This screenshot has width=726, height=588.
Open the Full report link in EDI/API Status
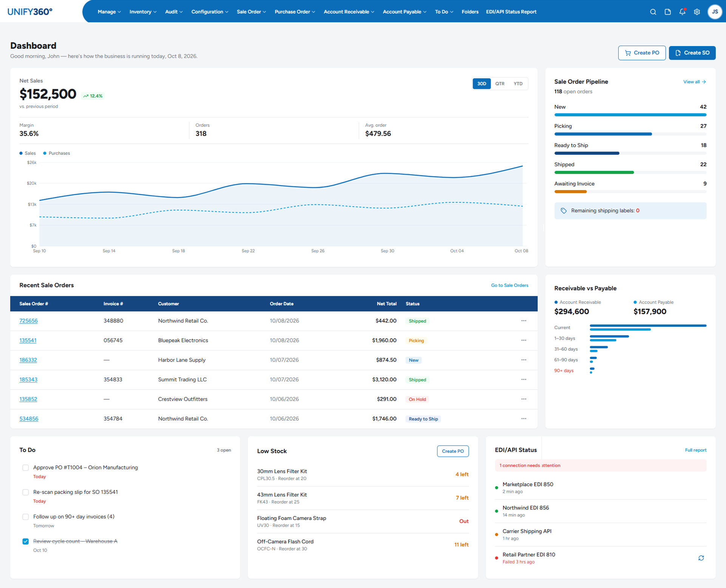coord(695,450)
